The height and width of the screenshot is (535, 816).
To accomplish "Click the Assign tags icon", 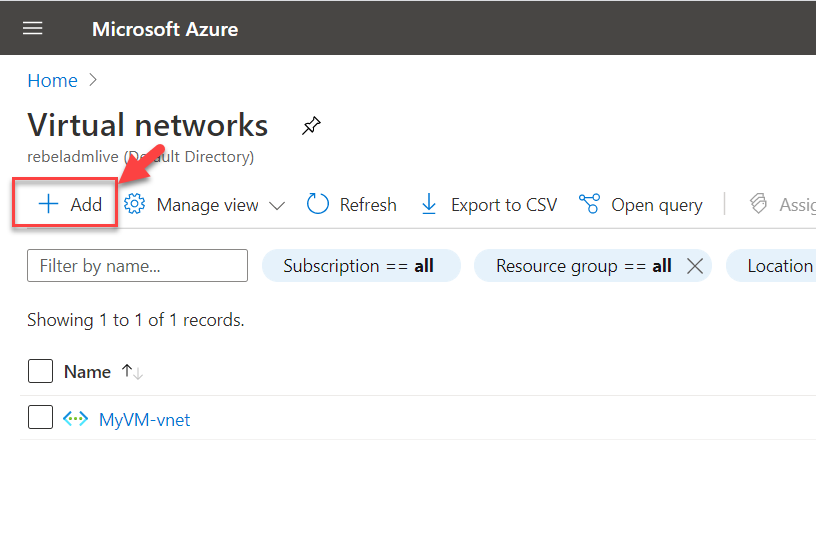I will (x=758, y=203).
